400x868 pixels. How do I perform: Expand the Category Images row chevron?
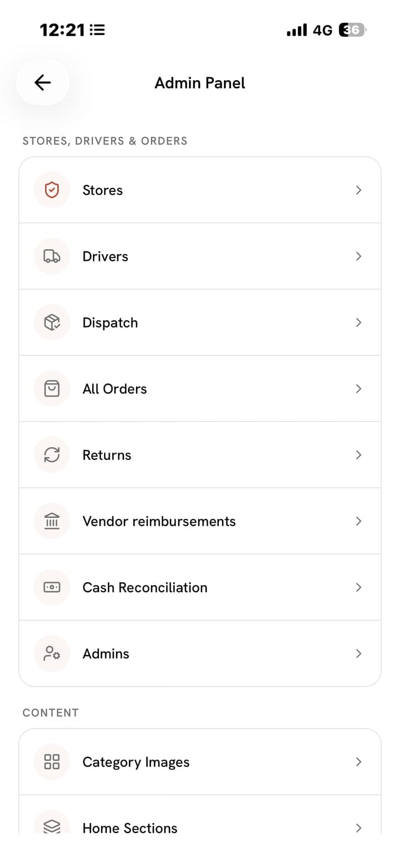tap(359, 762)
